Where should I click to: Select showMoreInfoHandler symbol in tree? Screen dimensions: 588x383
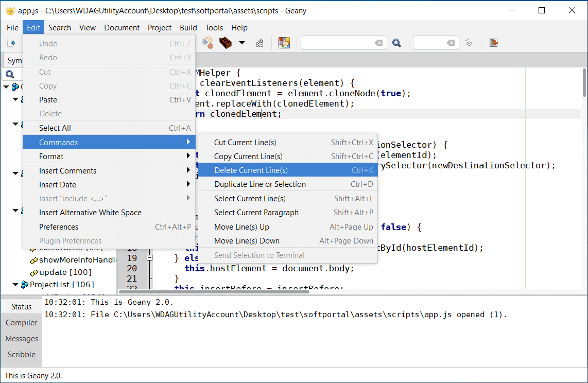click(78, 260)
